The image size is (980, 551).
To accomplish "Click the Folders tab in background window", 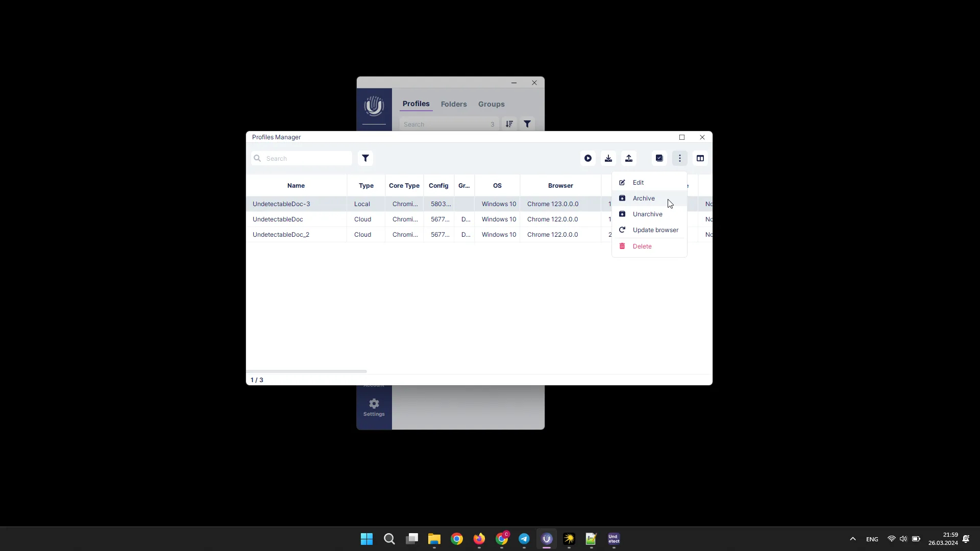I will (x=454, y=104).
